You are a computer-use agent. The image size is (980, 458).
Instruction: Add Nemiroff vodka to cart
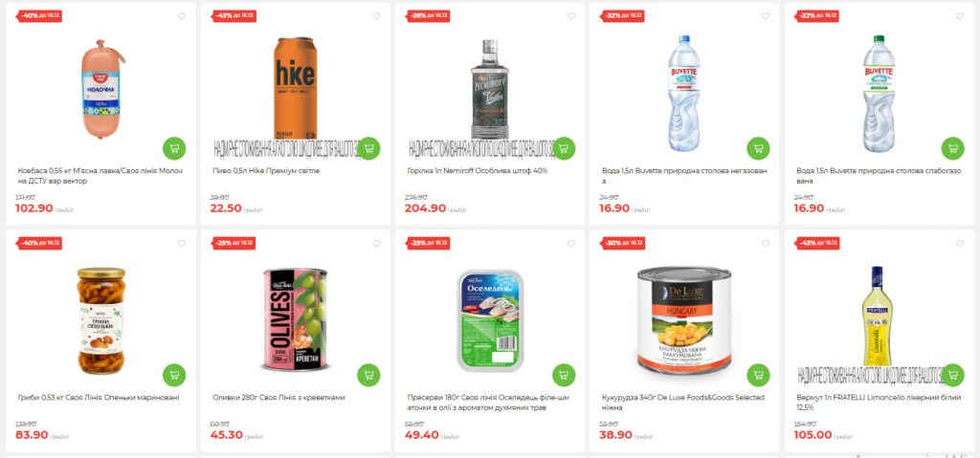[x=564, y=148]
